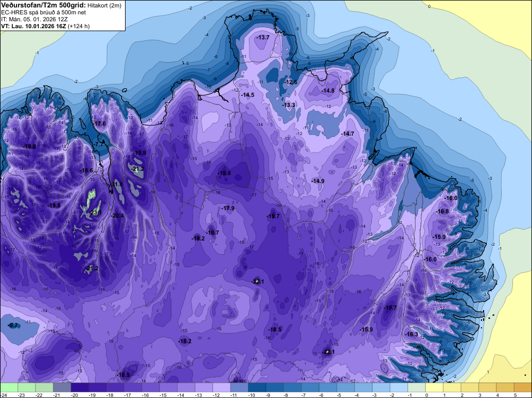Click the -24 legend color swatch
This screenshot has height=398, width=532.
pos(9,387)
